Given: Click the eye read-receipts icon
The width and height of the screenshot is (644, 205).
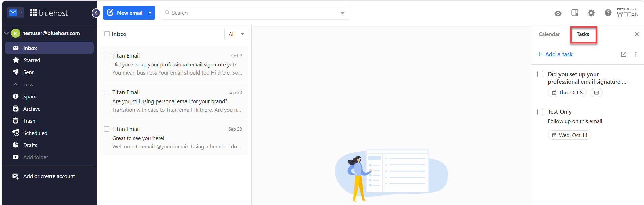Looking at the screenshot, I should 558,13.
